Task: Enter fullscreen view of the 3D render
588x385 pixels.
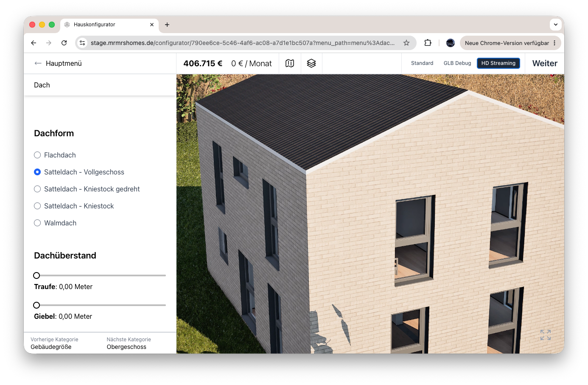Action: 546,335
